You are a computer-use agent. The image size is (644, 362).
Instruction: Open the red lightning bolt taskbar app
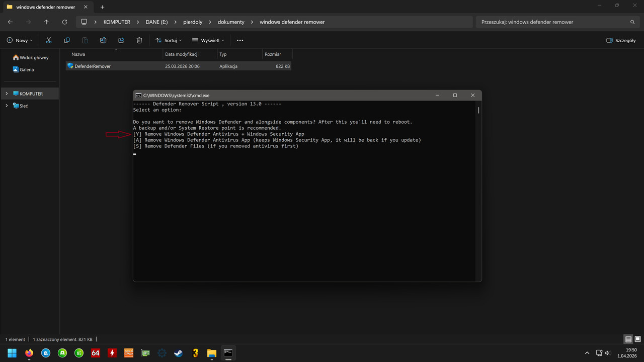112,353
